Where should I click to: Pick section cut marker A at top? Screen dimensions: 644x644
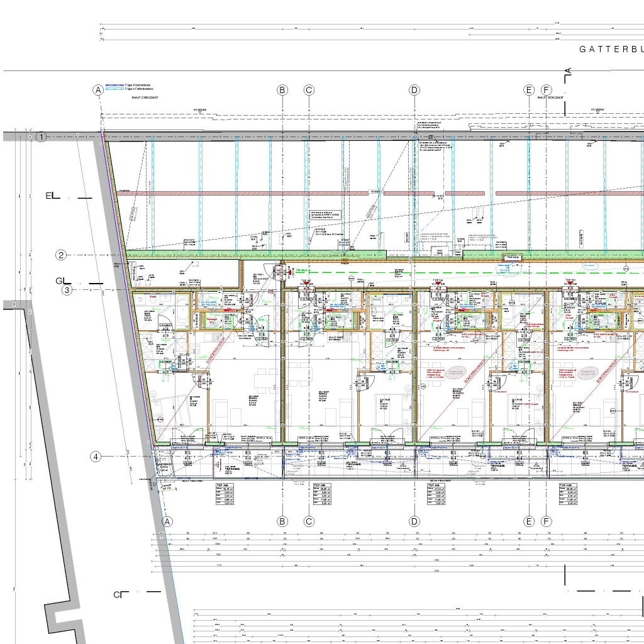[568, 75]
